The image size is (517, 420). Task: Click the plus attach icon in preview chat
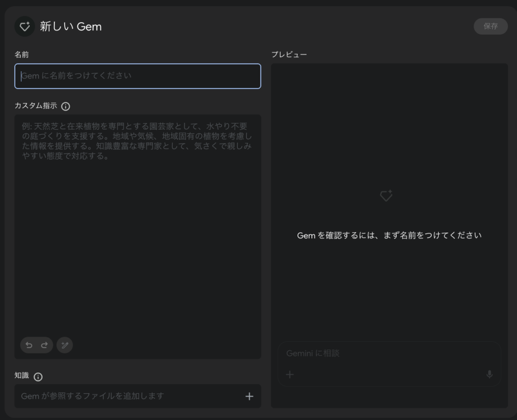[290, 374]
